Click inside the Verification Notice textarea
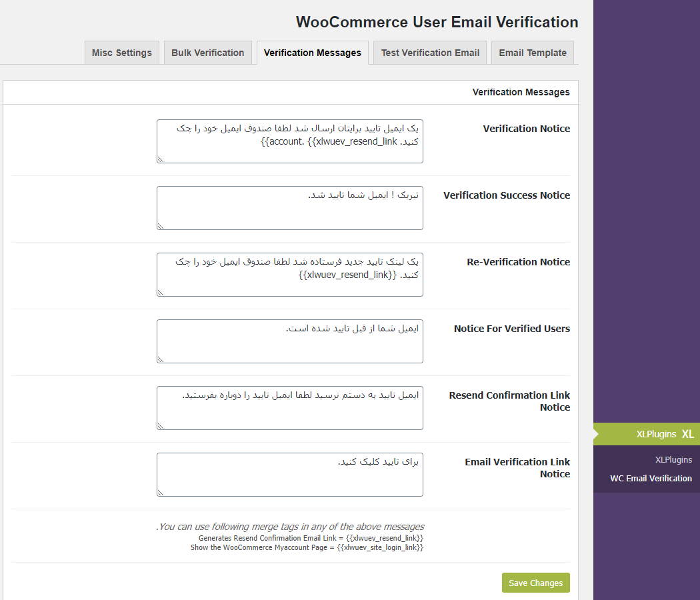Viewport: 700px width, 600px height. point(290,141)
